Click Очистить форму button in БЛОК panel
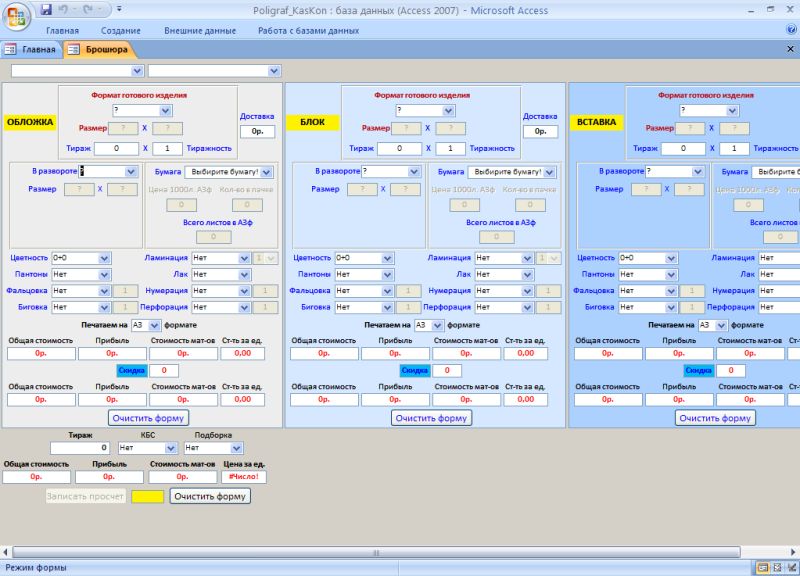The height and width of the screenshot is (576, 800). (432, 418)
